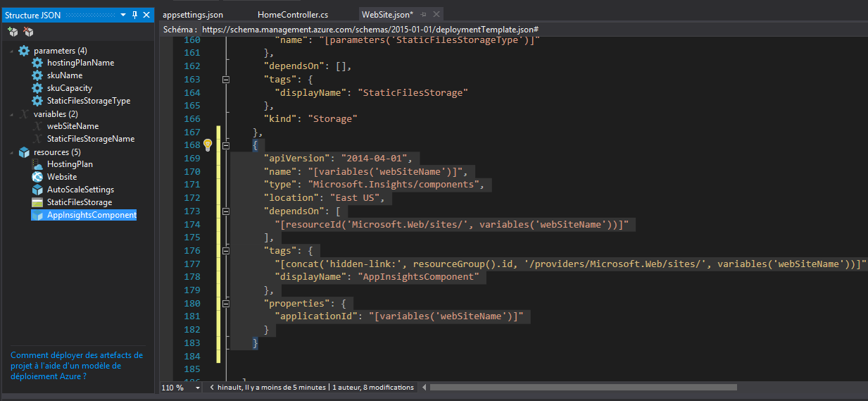Click the "Microsoft.Insights/components" value

[x=395, y=185]
